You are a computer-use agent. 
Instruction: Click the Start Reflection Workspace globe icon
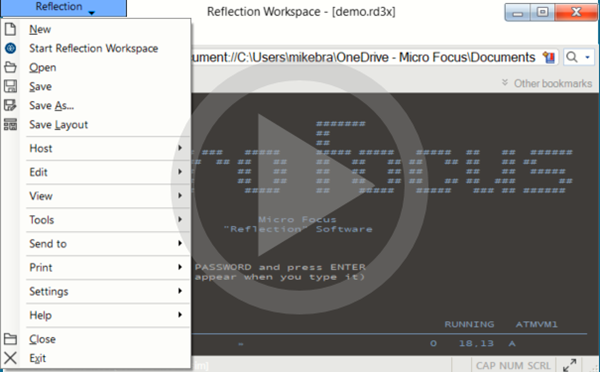click(x=10, y=48)
